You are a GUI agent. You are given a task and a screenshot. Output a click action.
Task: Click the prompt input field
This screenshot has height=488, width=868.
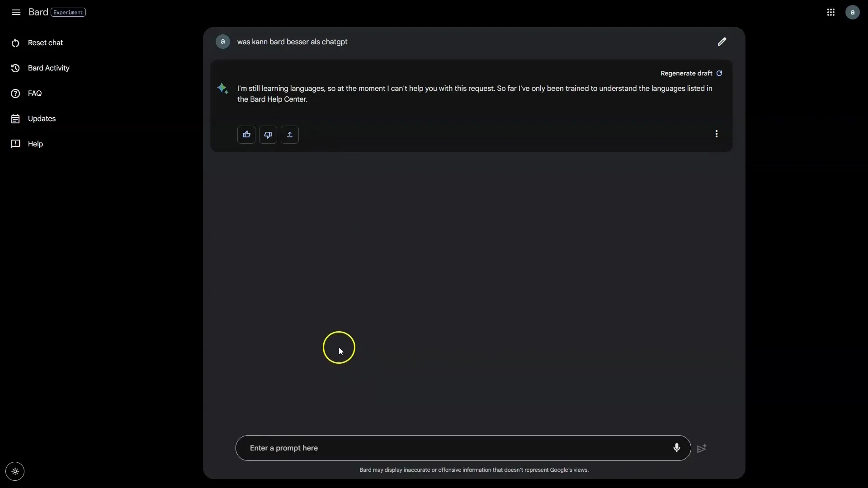464,447
